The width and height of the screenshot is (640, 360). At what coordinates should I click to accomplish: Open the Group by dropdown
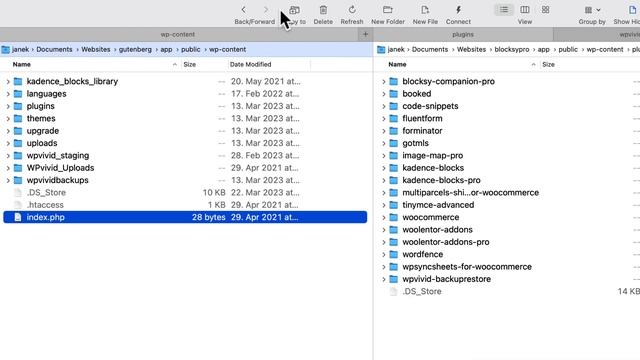[592, 10]
